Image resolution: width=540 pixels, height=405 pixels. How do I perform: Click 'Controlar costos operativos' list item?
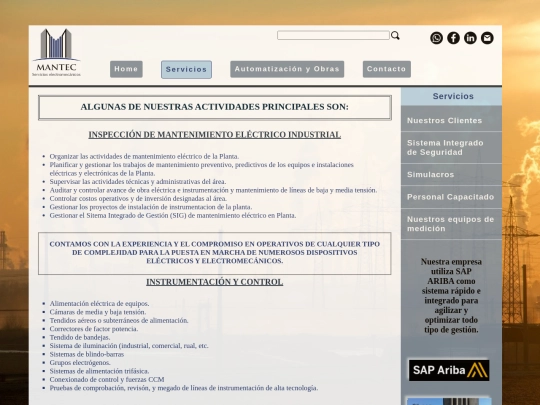[x=138, y=199]
